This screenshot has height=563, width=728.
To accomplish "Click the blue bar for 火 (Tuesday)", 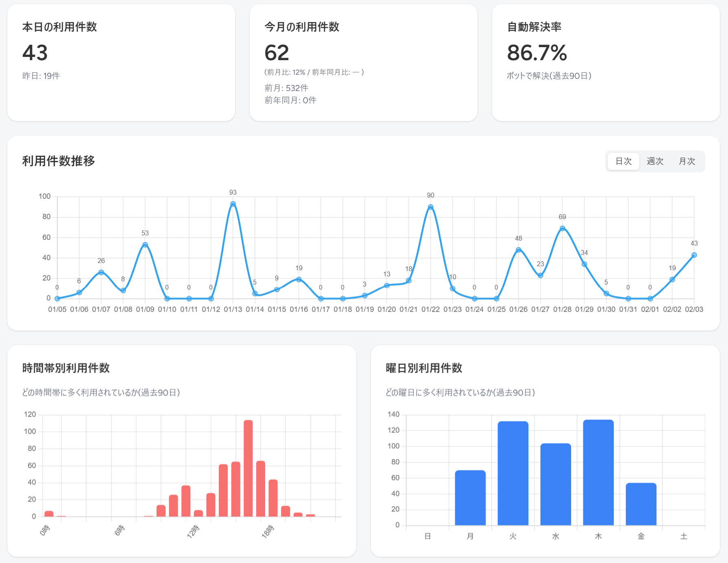I will (x=513, y=473).
